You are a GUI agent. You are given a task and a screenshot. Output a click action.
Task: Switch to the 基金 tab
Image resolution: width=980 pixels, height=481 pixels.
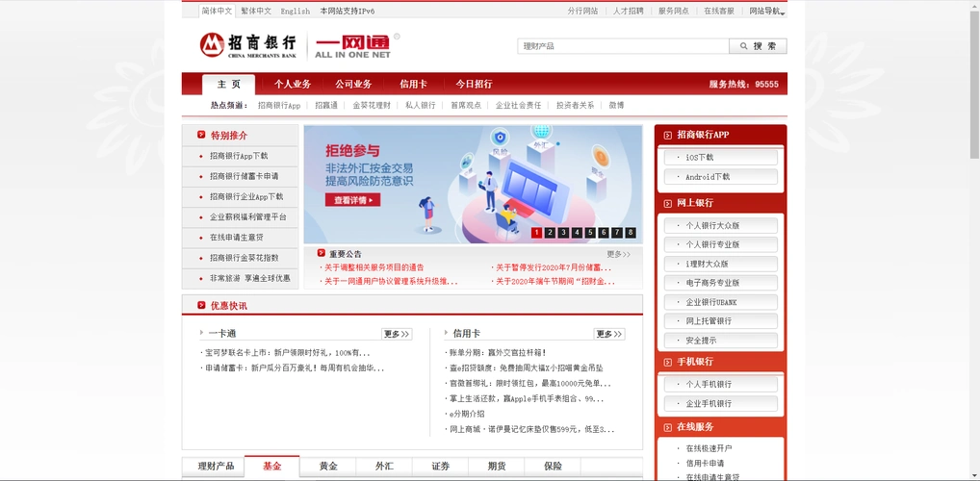tap(271, 466)
